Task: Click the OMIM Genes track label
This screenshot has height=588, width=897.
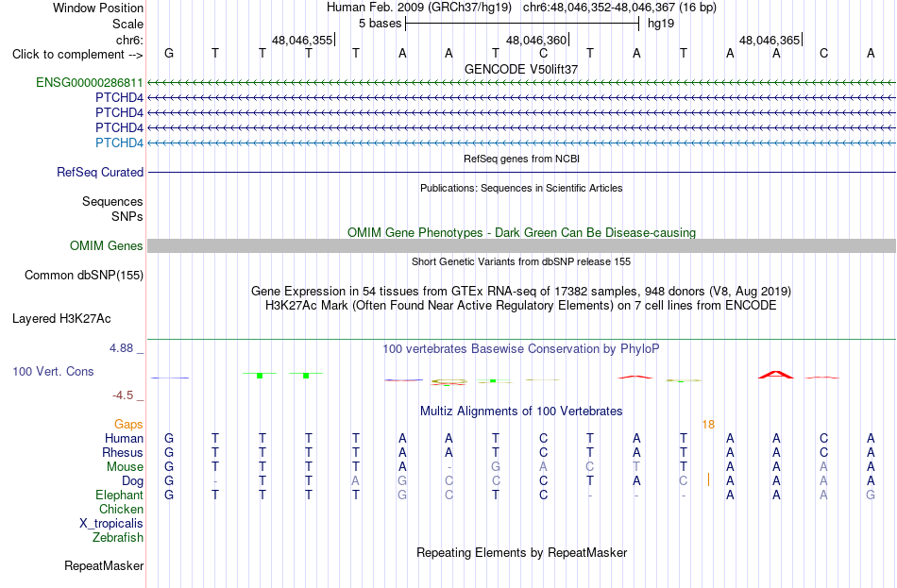Action: pos(106,246)
